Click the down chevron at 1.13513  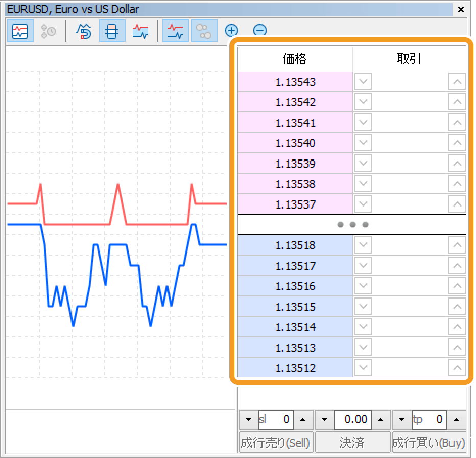[x=363, y=347]
